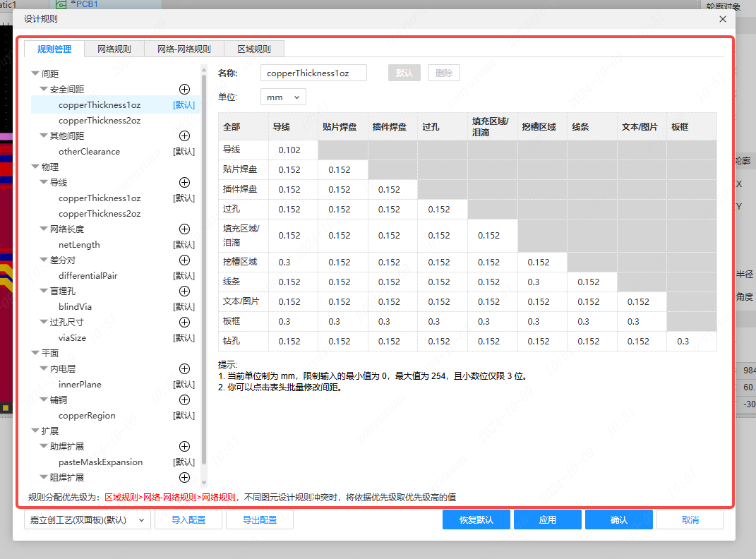756x559 pixels.
Task: Switch to the 规则管理 tab
Action: click(x=54, y=49)
